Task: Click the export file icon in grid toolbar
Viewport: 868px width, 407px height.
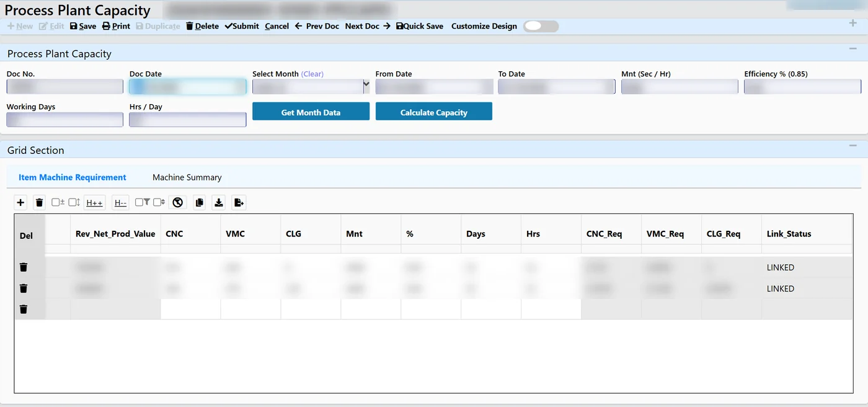Action: click(239, 202)
